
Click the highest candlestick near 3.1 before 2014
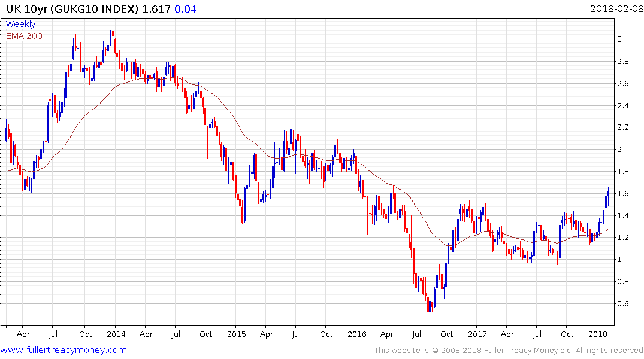(110, 37)
